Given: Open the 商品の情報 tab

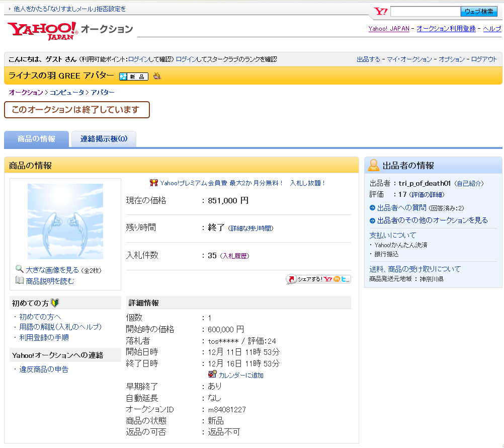Looking at the screenshot, I should 36,139.
